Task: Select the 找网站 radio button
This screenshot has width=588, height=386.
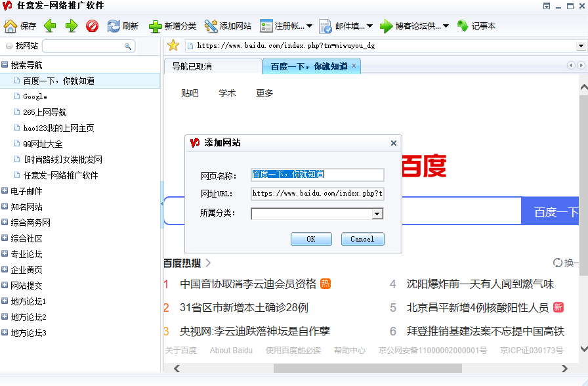Action: [9, 46]
